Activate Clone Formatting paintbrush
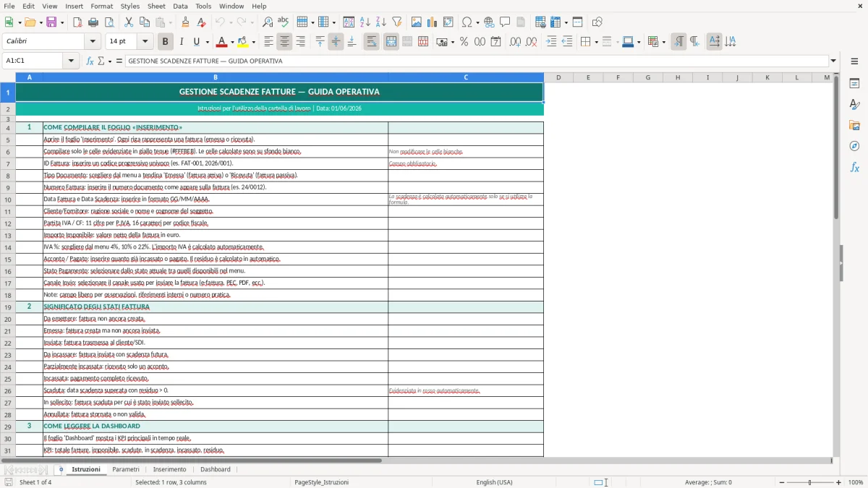This screenshot has height=488, width=868. point(185,22)
